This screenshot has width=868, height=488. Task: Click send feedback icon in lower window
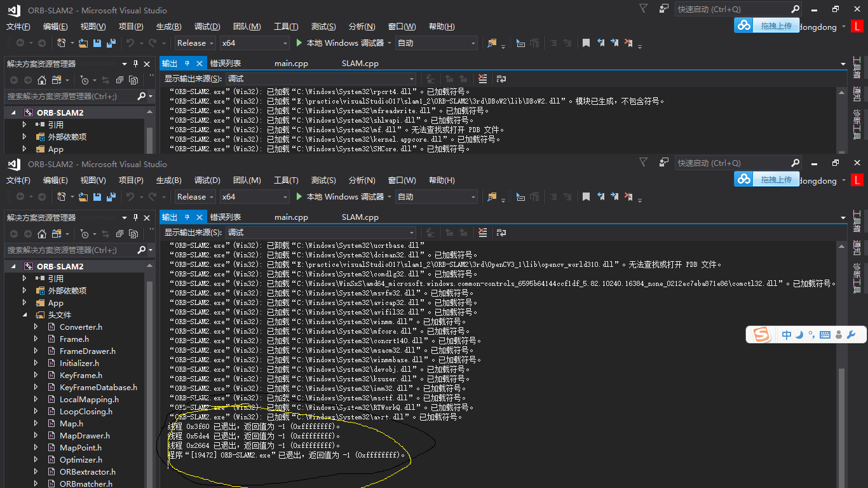[x=664, y=162]
